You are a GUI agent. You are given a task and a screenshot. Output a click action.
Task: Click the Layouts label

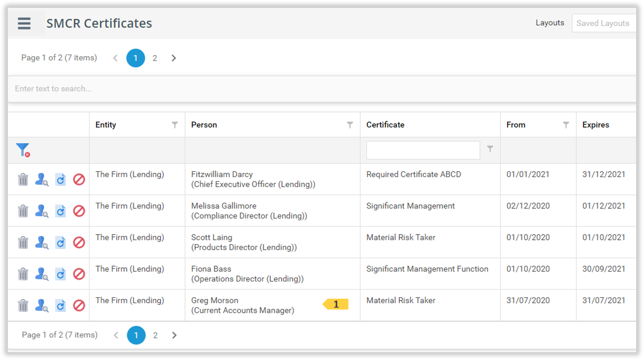[x=550, y=23]
